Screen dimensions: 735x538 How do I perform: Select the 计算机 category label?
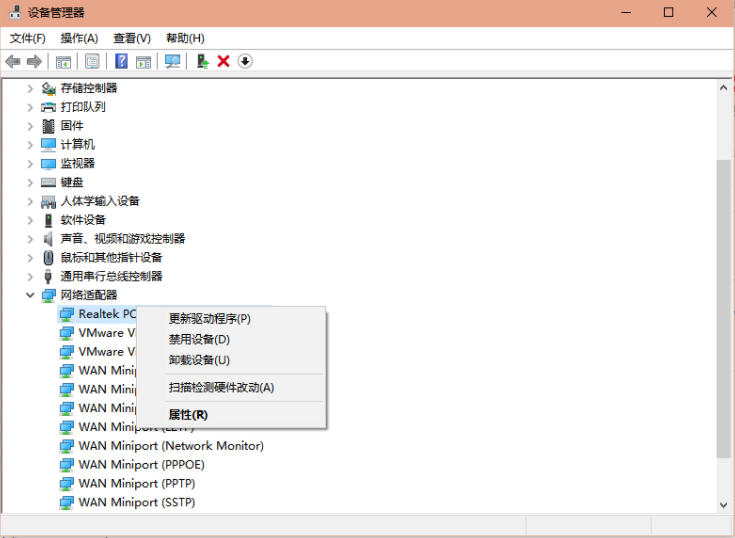77,145
